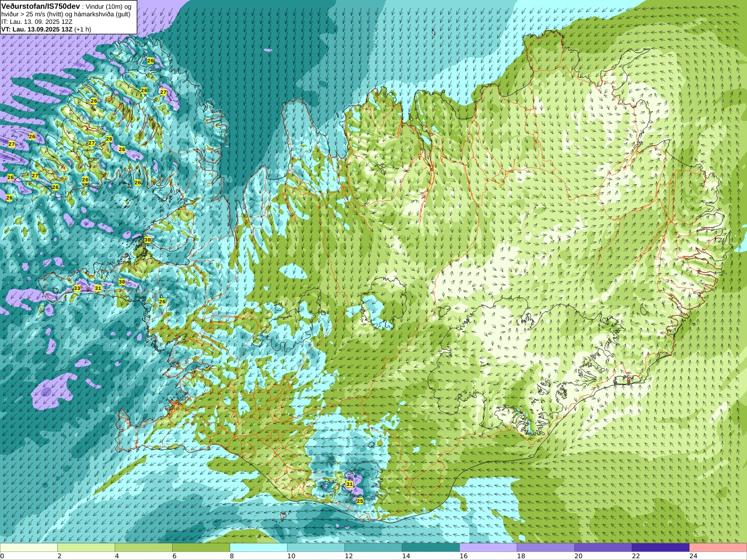Click the legend tick label '18'
Image resolution: width=747 pixels, height=560 pixels.
click(521, 556)
